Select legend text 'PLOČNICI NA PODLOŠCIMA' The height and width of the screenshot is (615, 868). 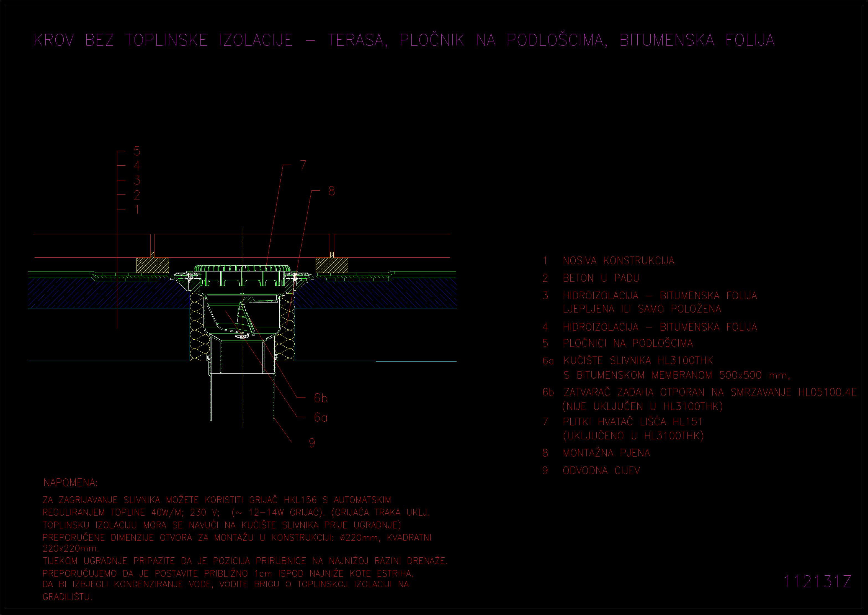628,343
